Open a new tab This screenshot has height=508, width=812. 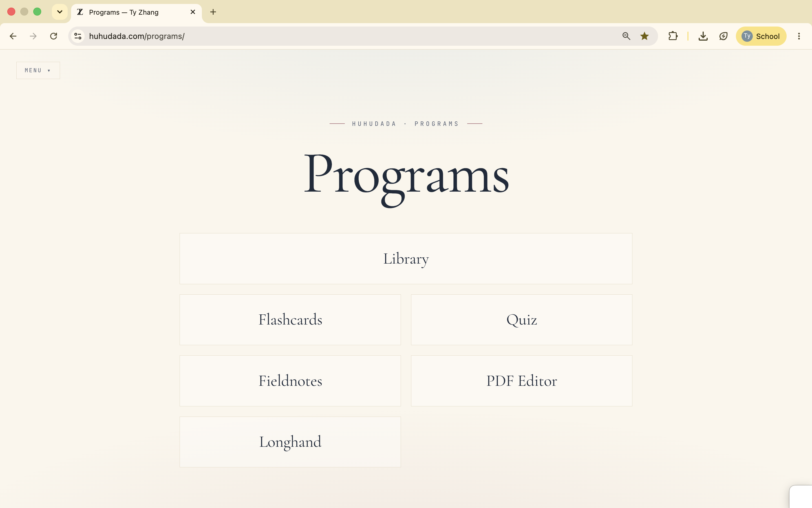click(x=213, y=12)
